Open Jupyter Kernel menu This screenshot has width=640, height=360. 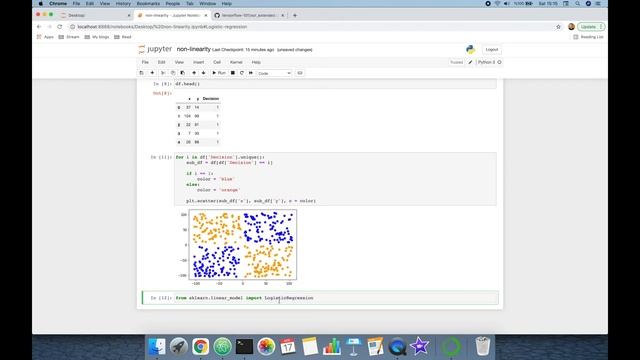pyautogui.click(x=236, y=62)
